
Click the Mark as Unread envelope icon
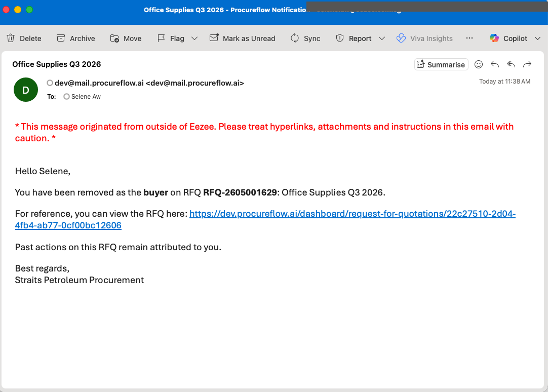214,38
